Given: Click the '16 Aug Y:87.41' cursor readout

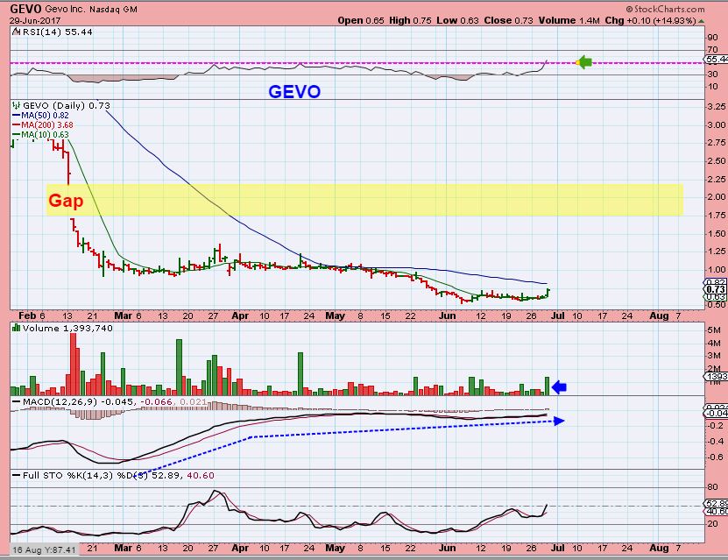Looking at the screenshot, I should 44,549.
